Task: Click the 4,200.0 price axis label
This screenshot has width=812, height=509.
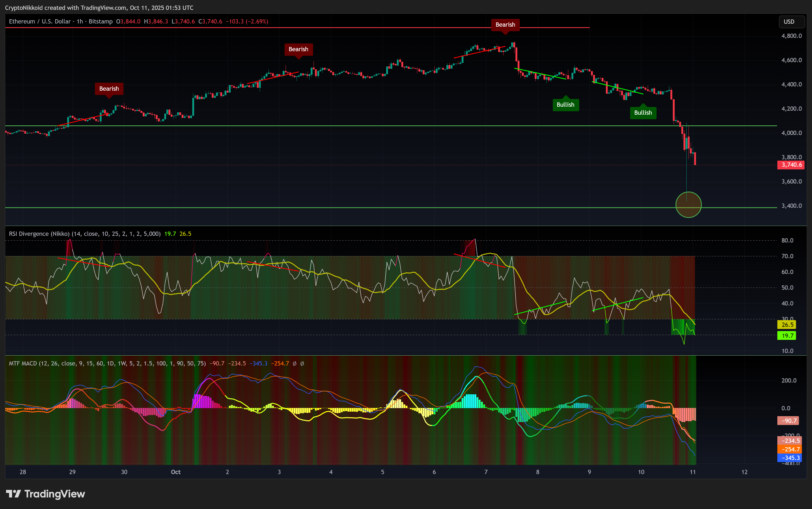Action: click(791, 109)
